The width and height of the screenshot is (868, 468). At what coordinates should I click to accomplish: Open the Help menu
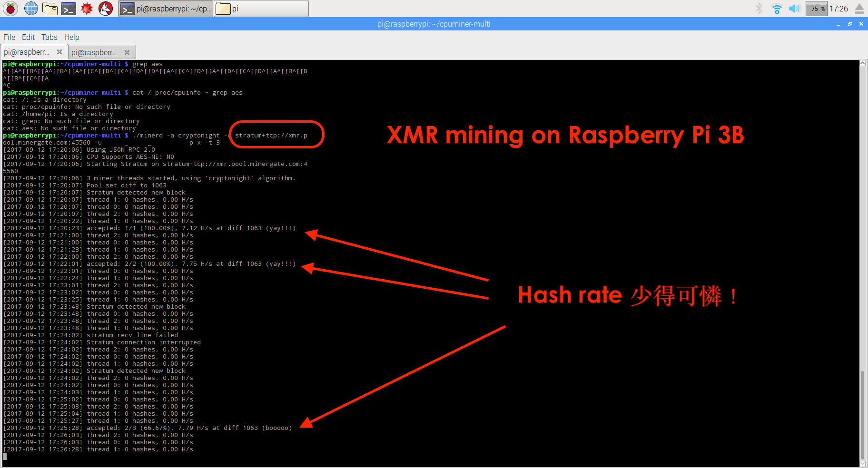(x=71, y=37)
